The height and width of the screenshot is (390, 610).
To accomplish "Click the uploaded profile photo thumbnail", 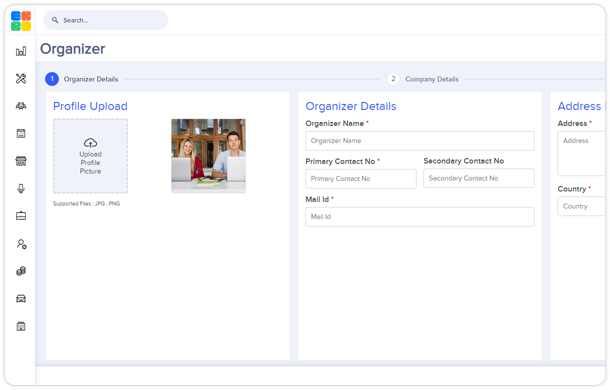I will pyautogui.click(x=209, y=156).
